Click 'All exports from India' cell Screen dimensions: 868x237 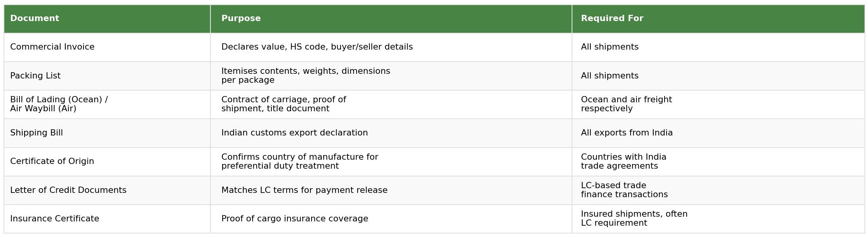(x=718, y=133)
